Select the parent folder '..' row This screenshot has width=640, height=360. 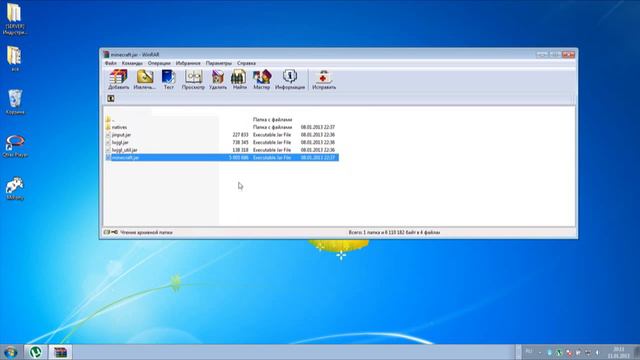coord(222,120)
